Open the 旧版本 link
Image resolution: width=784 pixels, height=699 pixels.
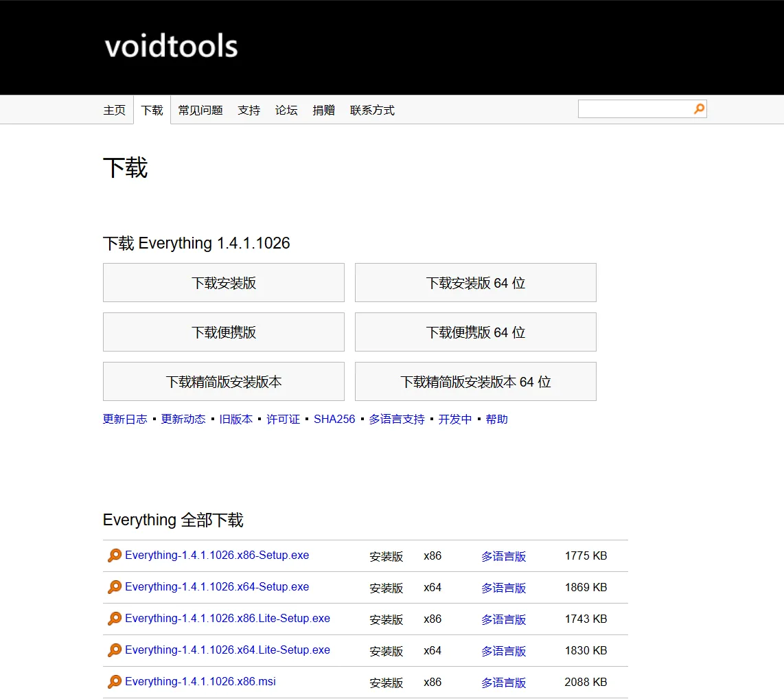236,419
